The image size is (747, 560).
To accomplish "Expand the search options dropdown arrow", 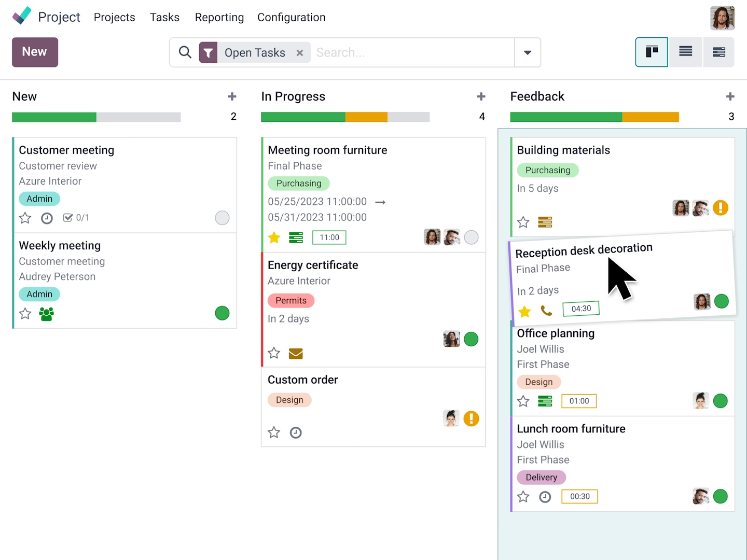I will (x=528, y=52).
